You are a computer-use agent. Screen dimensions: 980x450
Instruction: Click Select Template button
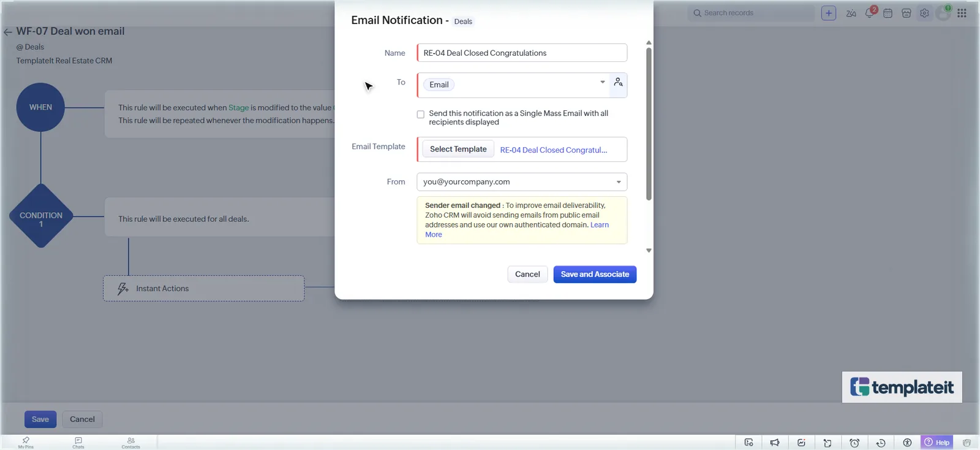[458, 149]
